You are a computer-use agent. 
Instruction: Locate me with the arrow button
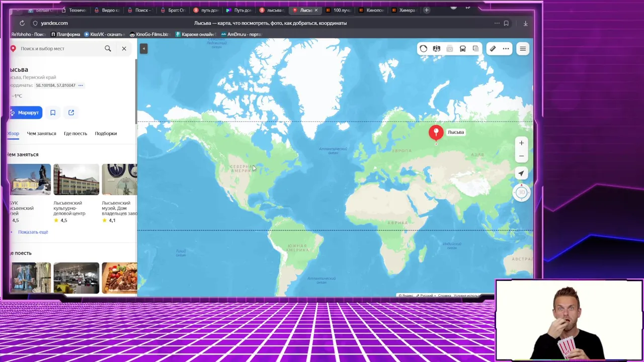[x=521, y=173]
